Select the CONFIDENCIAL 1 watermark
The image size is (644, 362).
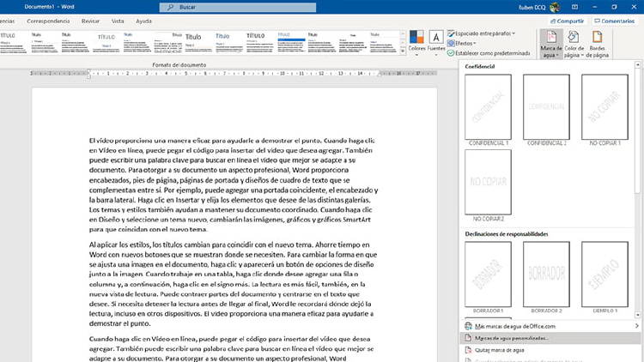click(487, 108)
